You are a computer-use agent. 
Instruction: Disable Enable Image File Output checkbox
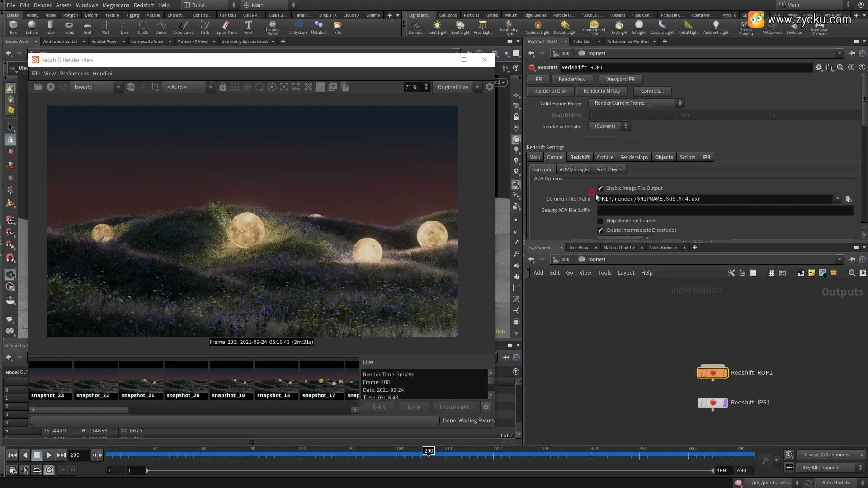click(600, 188)
